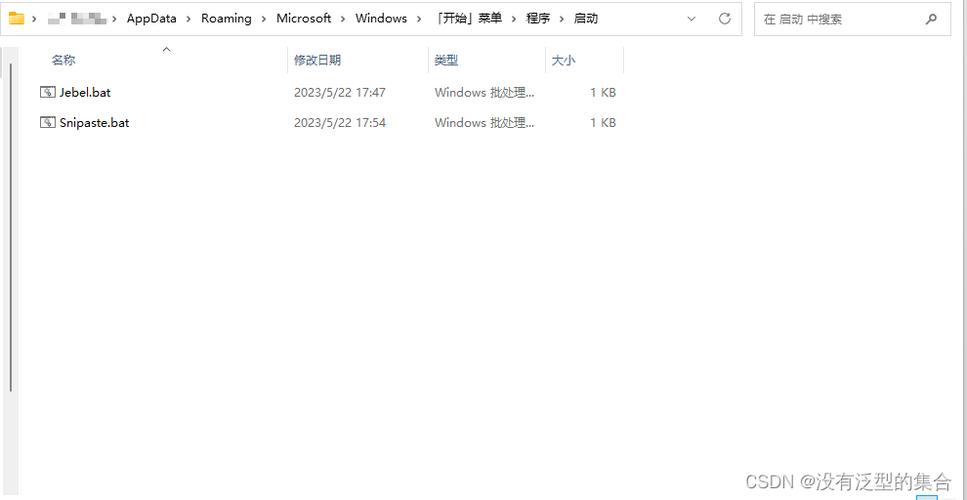Expand the chevron after Roaming
This screenshot has width=967, height=500.
coord(263,19)
